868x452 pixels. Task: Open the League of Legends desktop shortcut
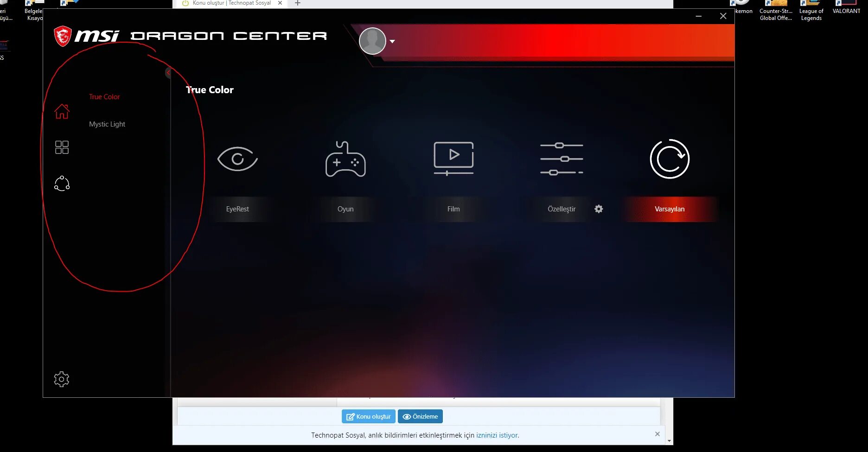[x=811, y=11]
